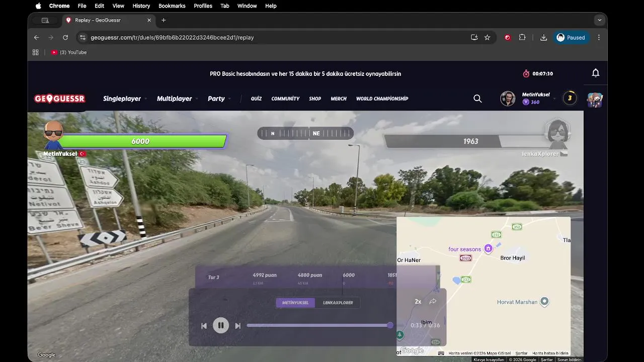Change playback speed via 2x button
Image resolution: width=644 pixels, height=362 pixels.
click(418, 302)
